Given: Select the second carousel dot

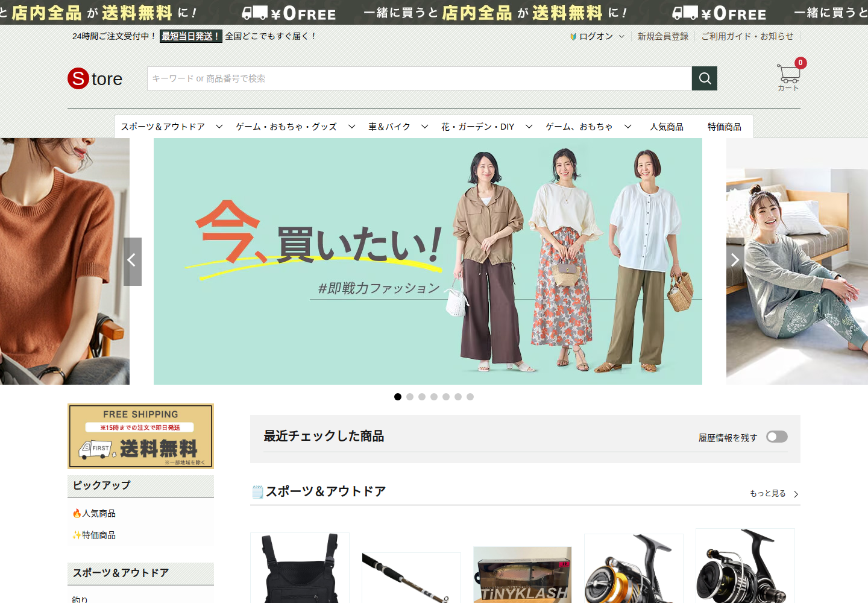Looking at the screenshot, I should click(410, 397).
